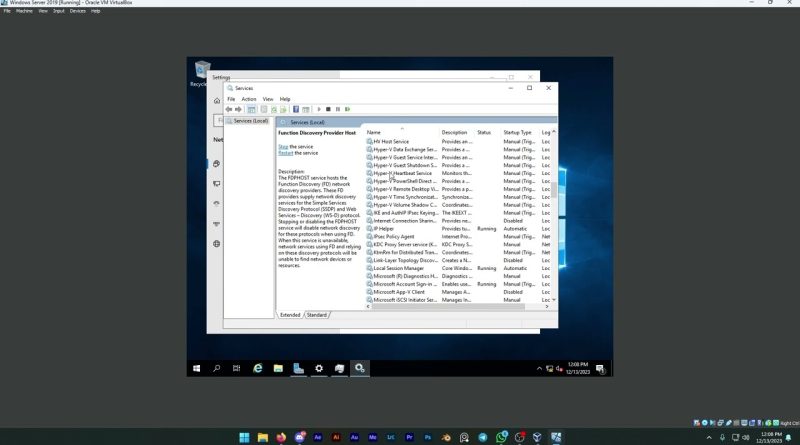Open guest Action Center notification icon
Image resolution: width=800 pixels, height=445 pixels.
pyautogui.click(x=601, y=368)
